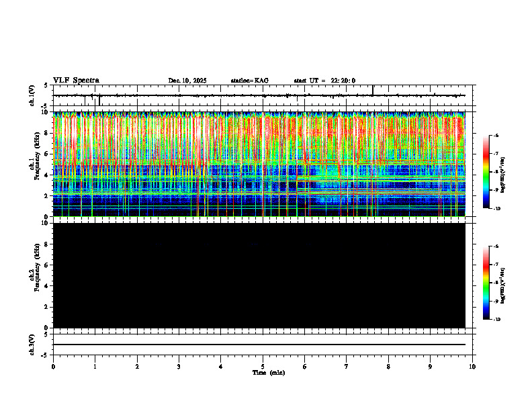Click the 2 minute tick on time axis
This screenshot has width=532, height=411.
click(x=137, y=367)
